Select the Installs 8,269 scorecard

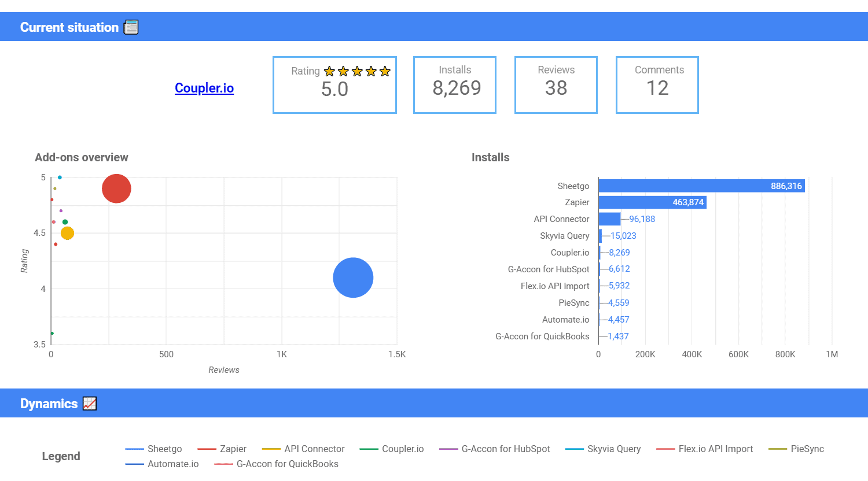click(x=455, y=85)
